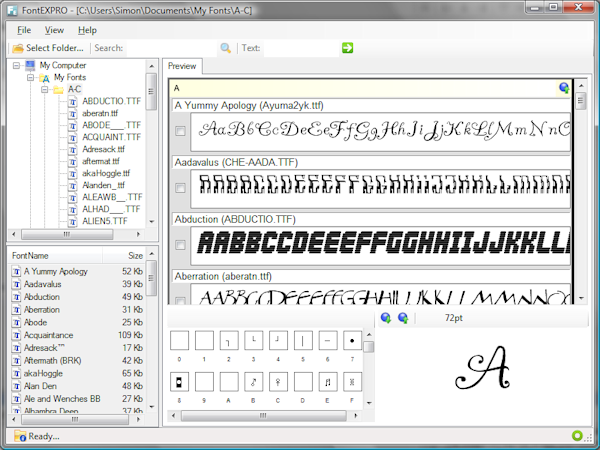Sort the font list by Size column

coord(134,256)
